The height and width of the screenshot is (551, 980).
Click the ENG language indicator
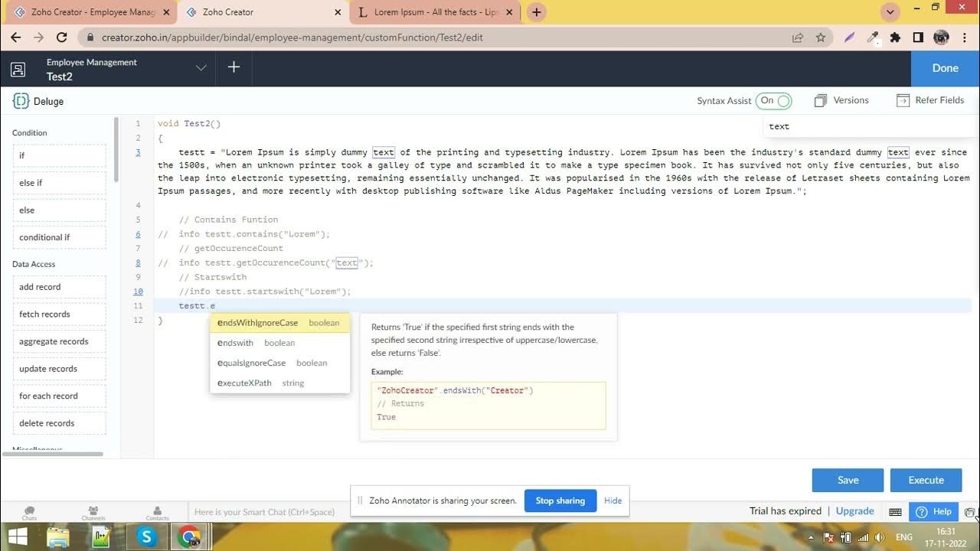coord(904,537)
